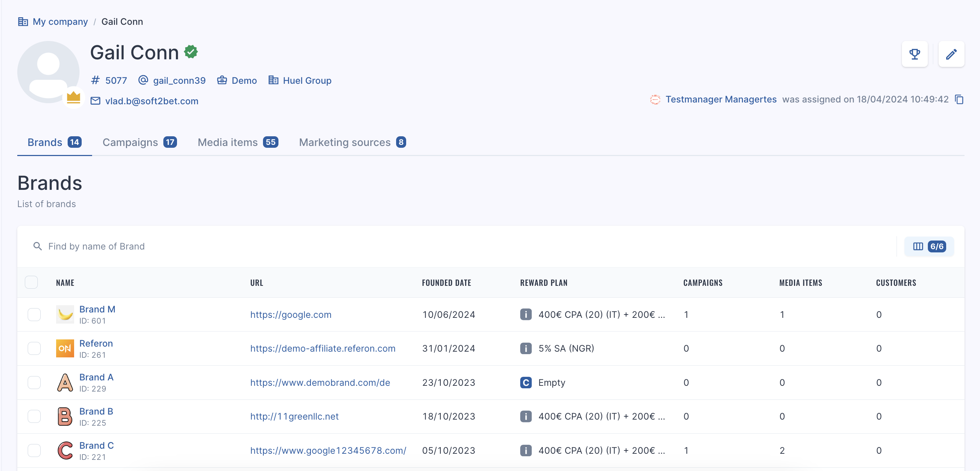980x471 pixels.
Task: Open the Huel Group company link
Action: pyautogui.click(x=307, y=81)
